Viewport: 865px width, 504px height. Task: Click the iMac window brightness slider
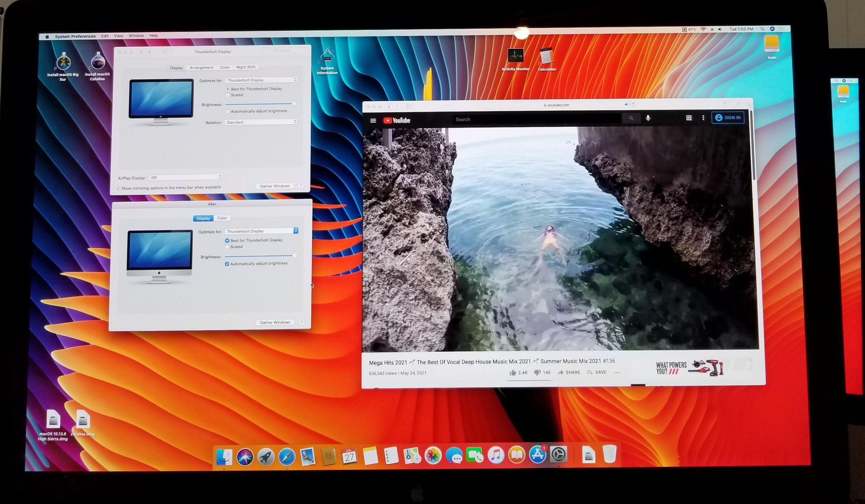tap(259, 256)
